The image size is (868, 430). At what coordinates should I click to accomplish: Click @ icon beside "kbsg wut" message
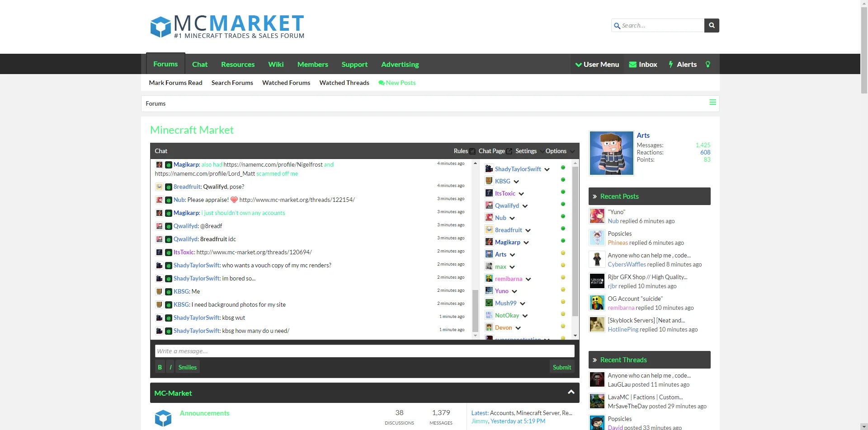pyautogui.click(x=169, y=318)
